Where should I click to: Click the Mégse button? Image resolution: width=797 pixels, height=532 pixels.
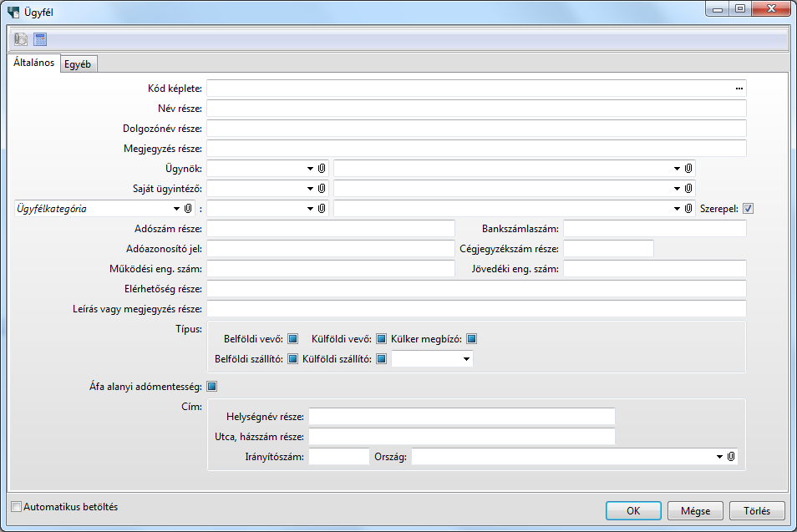point(695,510)
